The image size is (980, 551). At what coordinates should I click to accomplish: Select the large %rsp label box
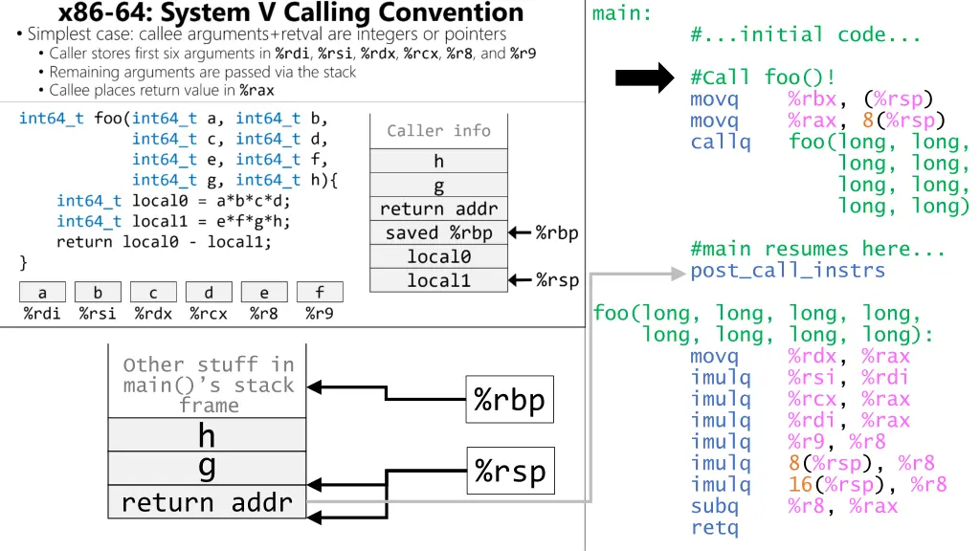click(510, 471)
